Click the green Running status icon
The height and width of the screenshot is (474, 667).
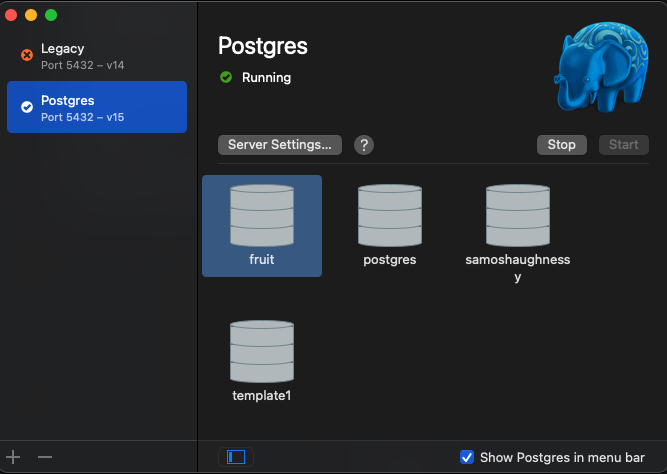tap(226, 77)
